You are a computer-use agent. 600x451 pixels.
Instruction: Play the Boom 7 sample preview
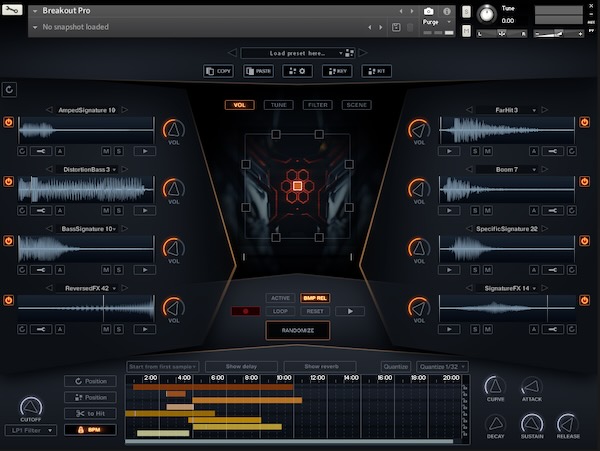click(x=449, y=210)
